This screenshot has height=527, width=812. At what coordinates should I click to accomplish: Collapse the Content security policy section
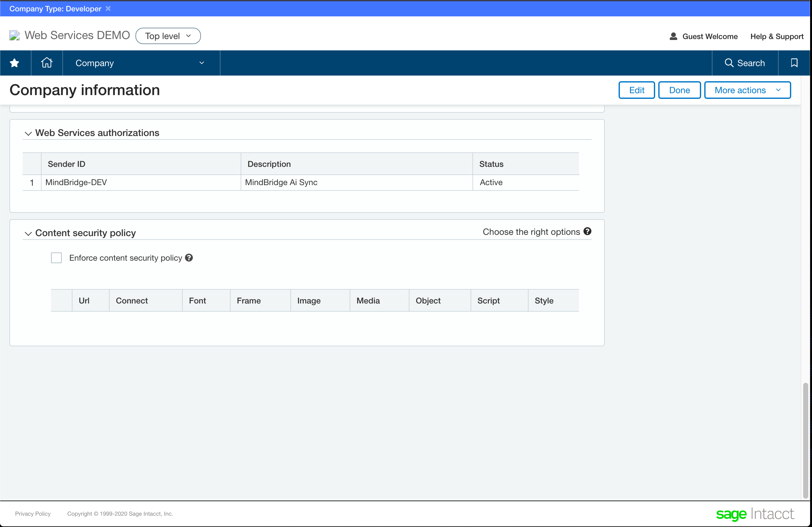tap(28, 234)
